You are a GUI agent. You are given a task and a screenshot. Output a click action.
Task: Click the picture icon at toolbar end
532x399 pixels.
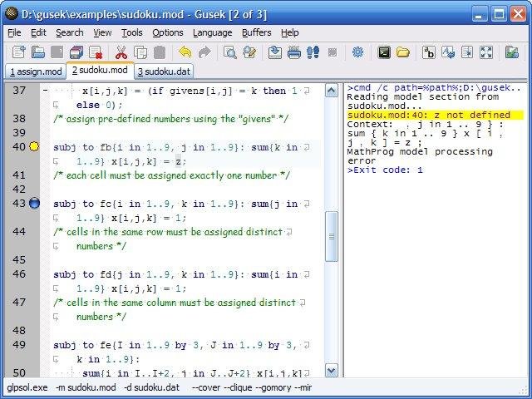(x=512, y=52)
